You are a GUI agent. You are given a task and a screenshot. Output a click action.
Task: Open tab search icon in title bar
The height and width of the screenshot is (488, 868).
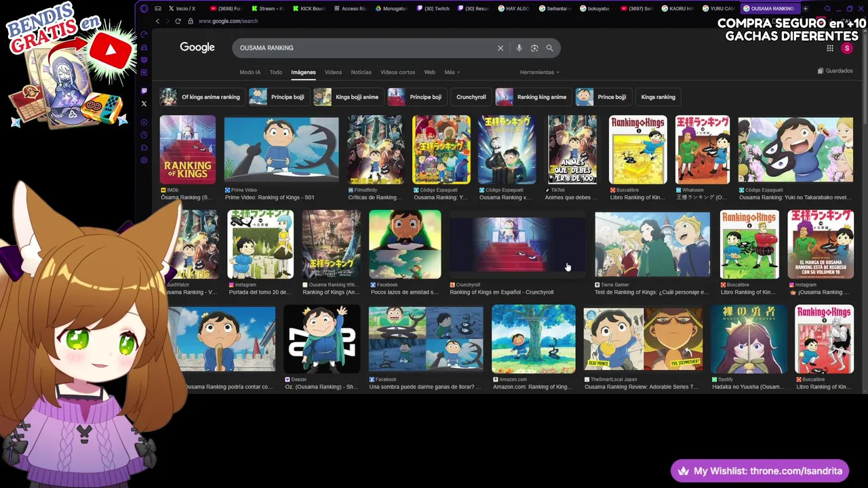pos(827,9)
